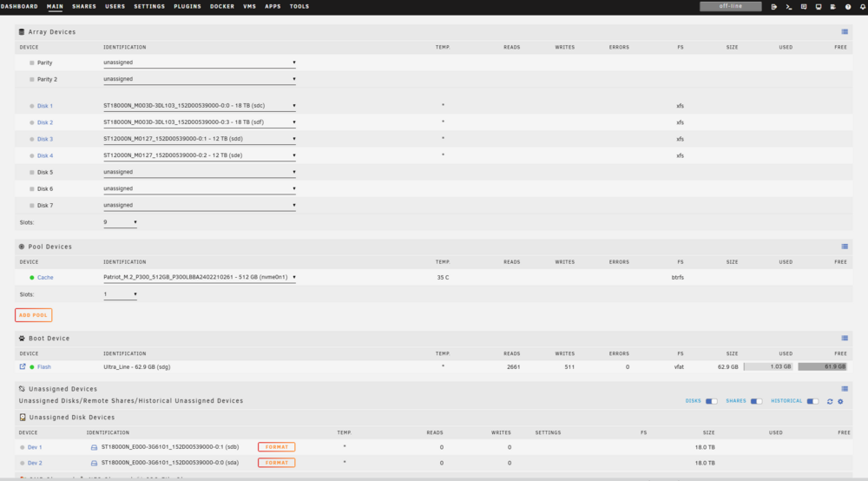Click the Disk 3 status indicator
Image resolution: width=868 pixels, height=481 pixels.
31,139
